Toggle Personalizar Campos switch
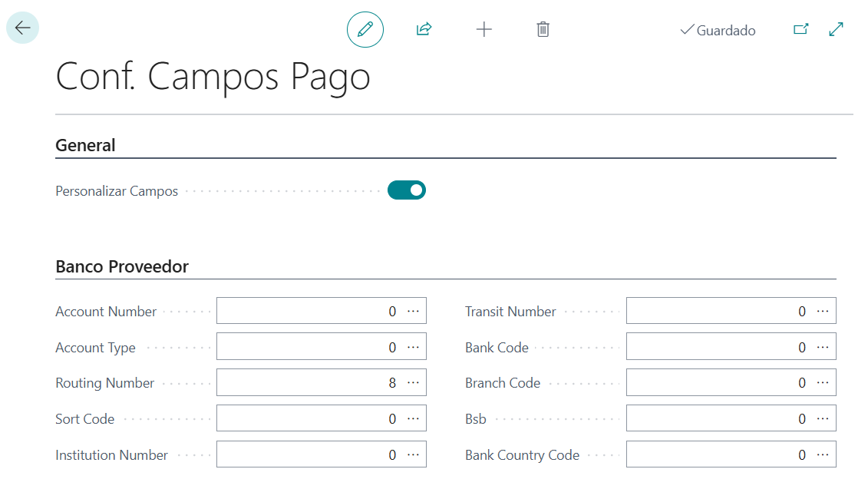The height and width of the screenshot is (479, 868). coord(406,190)
